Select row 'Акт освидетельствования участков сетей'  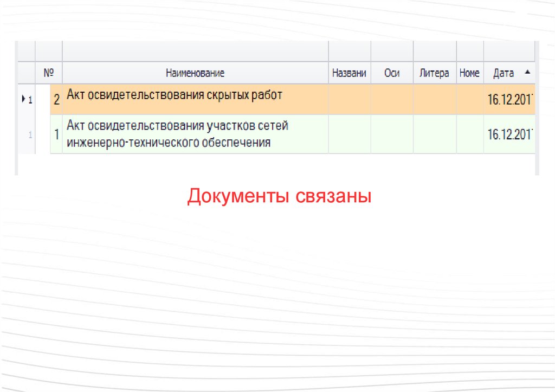pyautogui.click(x=177, y=126)
